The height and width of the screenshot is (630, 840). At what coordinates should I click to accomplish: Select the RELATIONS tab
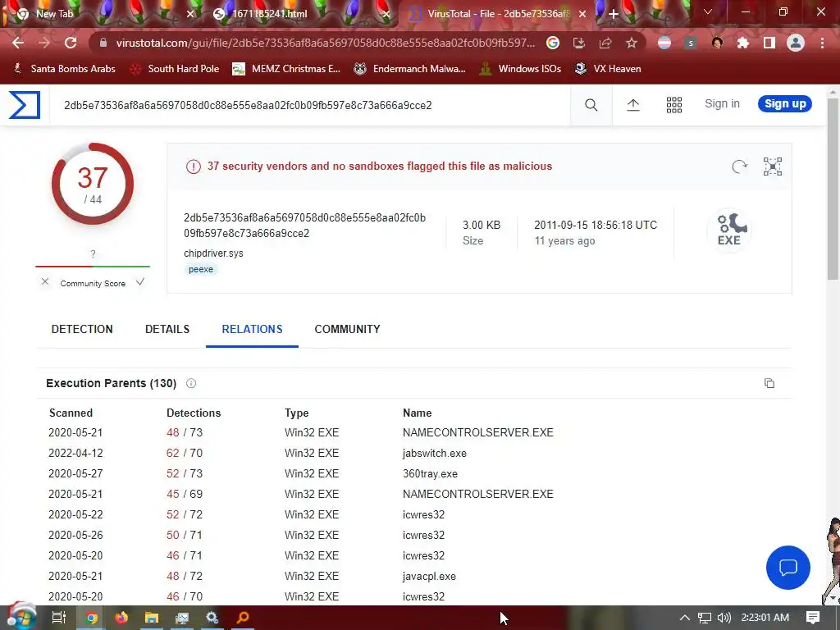click(252, 329)
